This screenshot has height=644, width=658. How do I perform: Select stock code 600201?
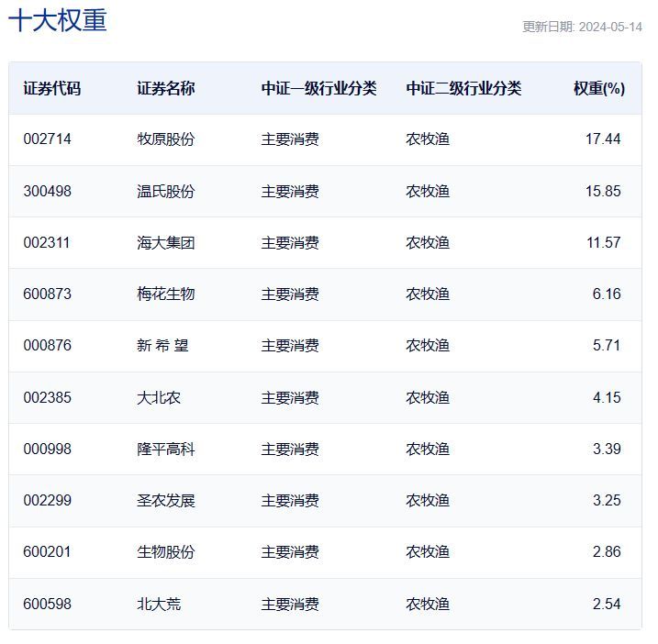(x=47, y=551)
